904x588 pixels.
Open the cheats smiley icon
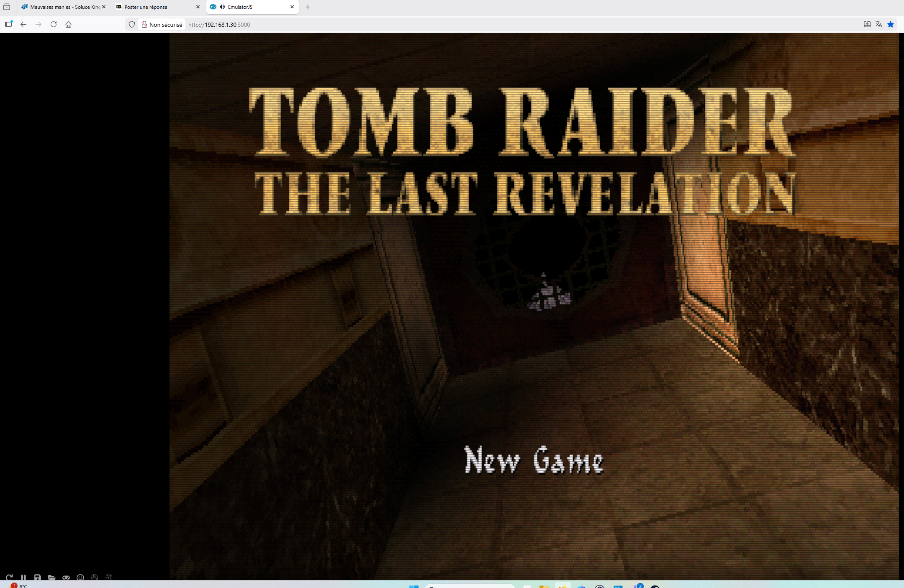(80, 577)
